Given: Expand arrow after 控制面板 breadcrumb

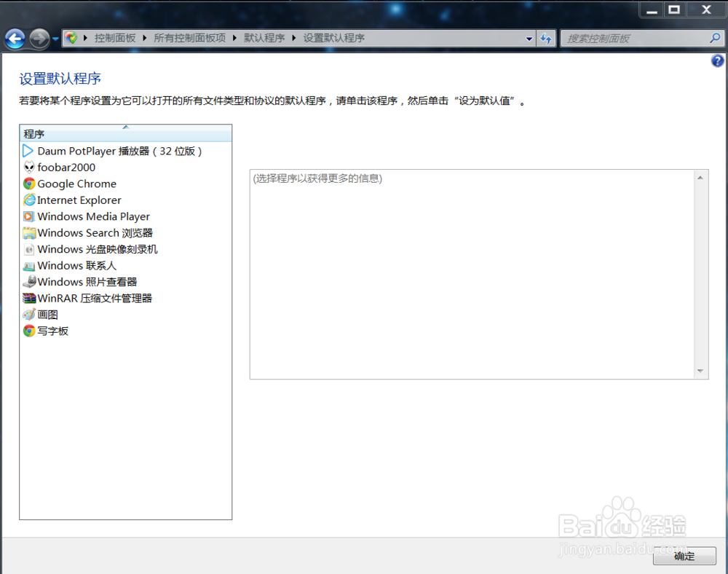Looking at the screenshot, I should coord(144,38).
